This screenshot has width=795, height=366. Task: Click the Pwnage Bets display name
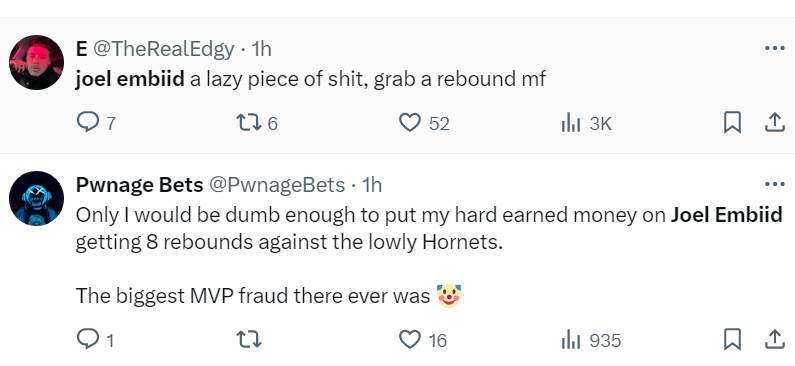(x=139, y=185)
